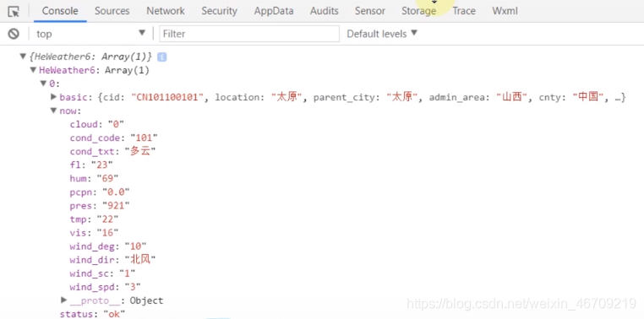Collapse the HeWeather6 array node
Viewport: 644px width, 319px height.
click(33, 70)
